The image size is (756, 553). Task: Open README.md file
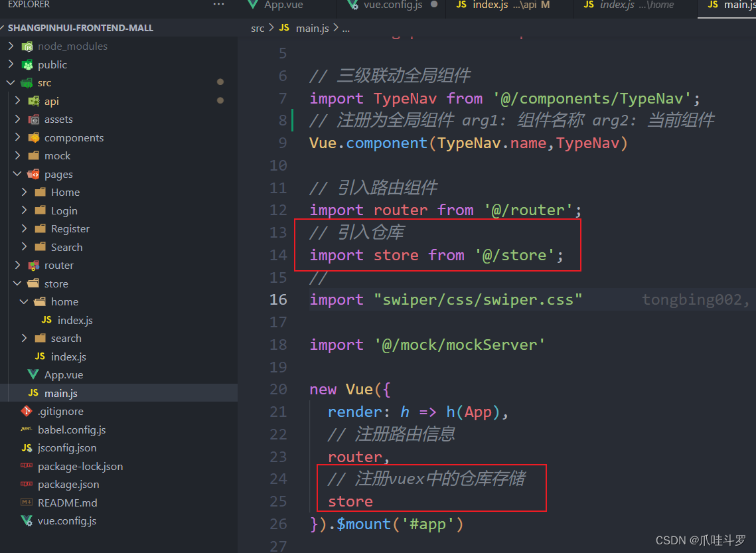[x=68, y=503]
